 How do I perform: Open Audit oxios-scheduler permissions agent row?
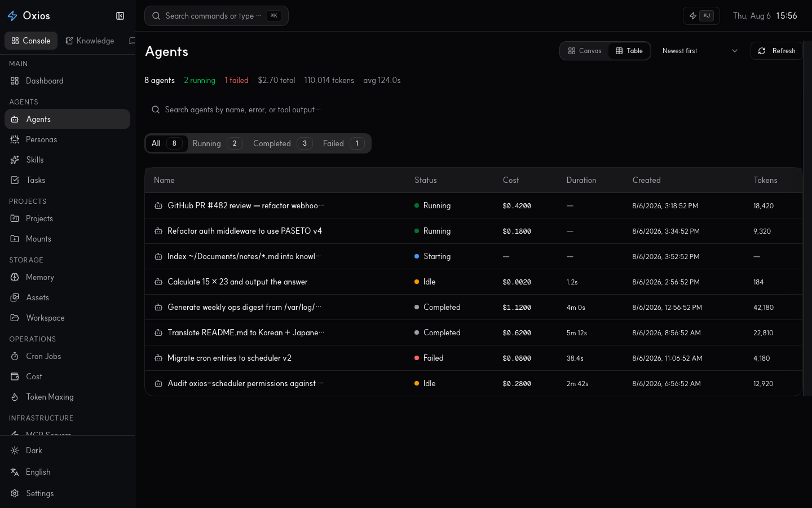(x=474, y=383)
